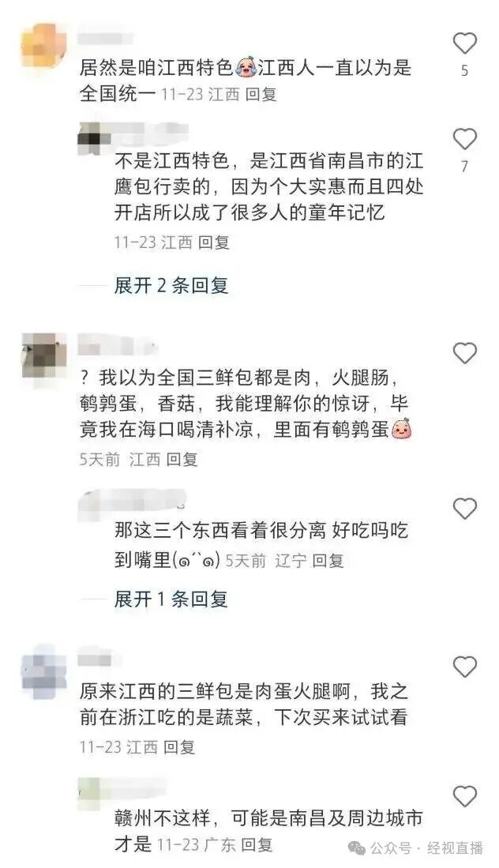Viewport: 499px width, 868px height.
Task: Open the first commenter's orange avatar
Action: pos(43,45)
